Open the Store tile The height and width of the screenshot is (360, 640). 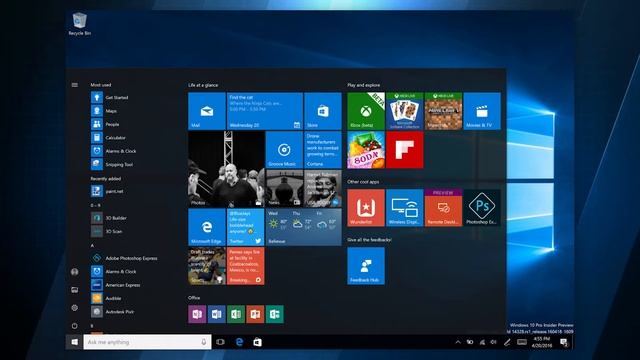(x=323, y=111)
